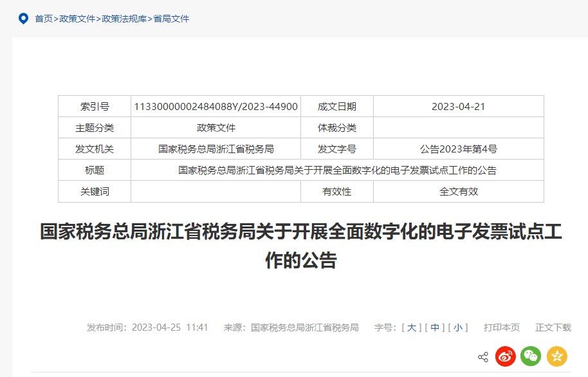Open the 政策文件 breadcrumb link
The image size is (588, 377).
tap(77, 19)
